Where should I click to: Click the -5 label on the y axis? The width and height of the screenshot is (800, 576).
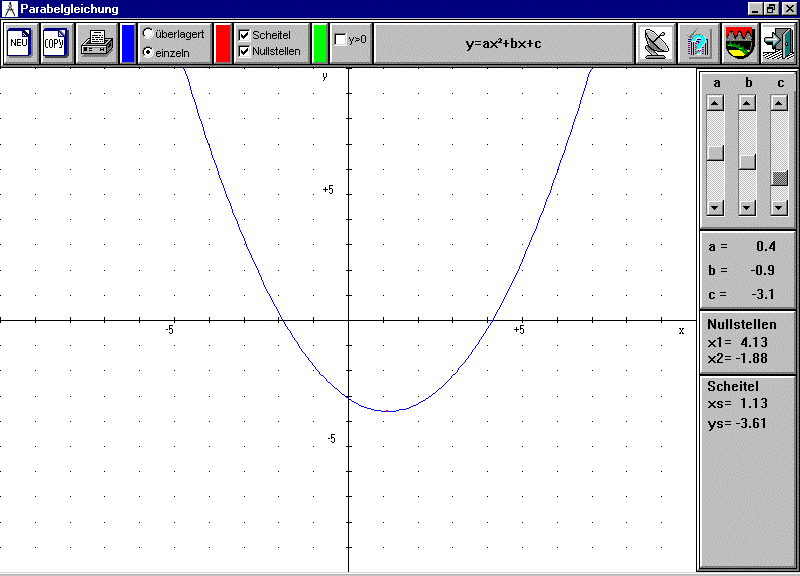coord(332,439)
